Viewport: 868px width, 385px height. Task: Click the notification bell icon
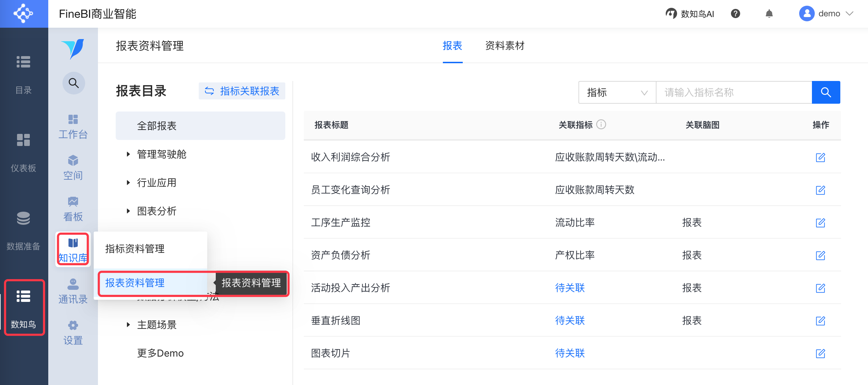(x=769, y=14)
